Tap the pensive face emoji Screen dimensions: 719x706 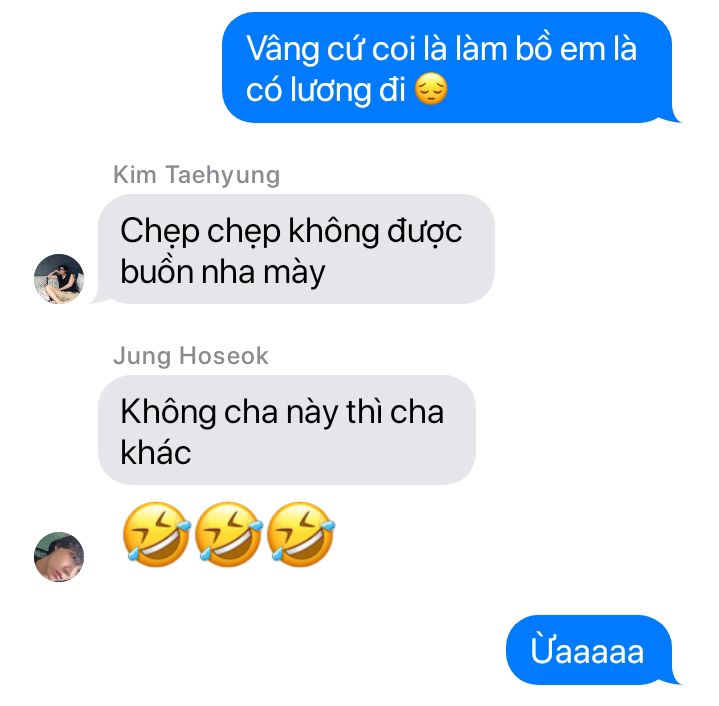point(431,89)
